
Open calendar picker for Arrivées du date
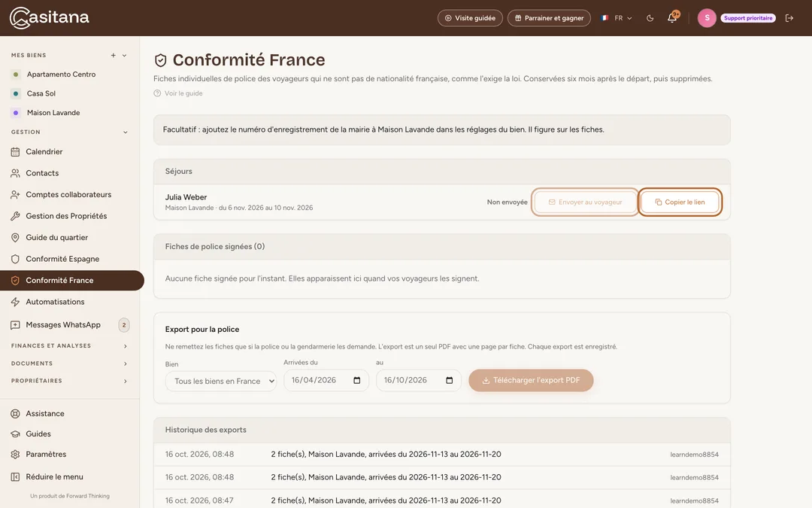pos(357,381)
